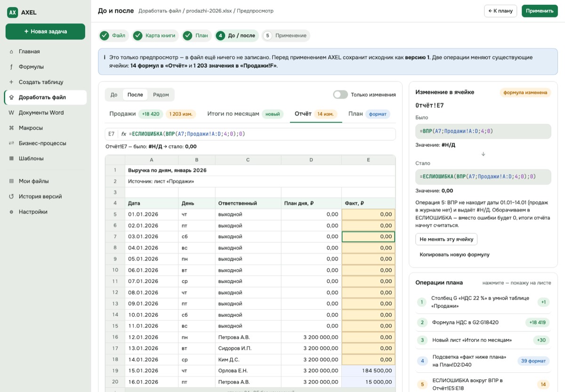Open the План sheet tab
The height and width of the screenshot is (392, 565).
tap(369, 114)
